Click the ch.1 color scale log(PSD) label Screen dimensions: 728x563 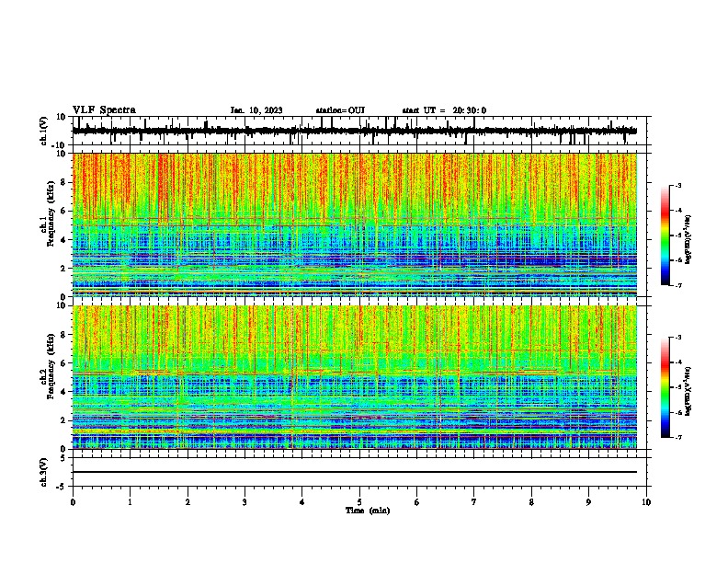coord(688,240)
